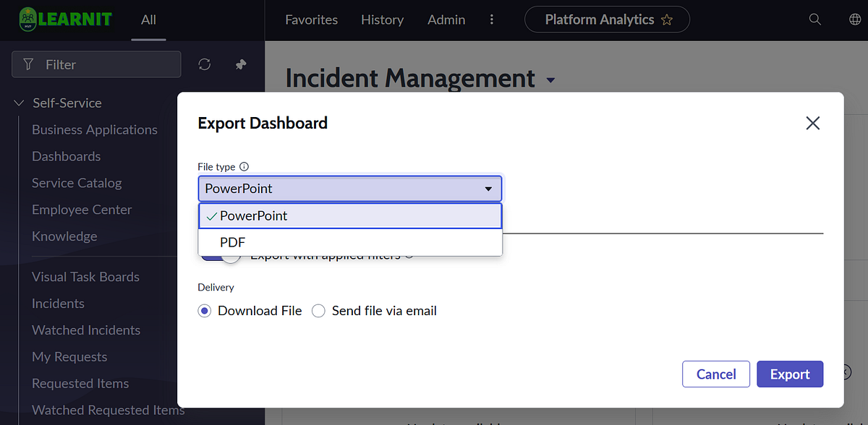The width and height of the screenshot is (868, 425).
Task: Open the three-dot overflow menu
Action: [x=492, y=20]
